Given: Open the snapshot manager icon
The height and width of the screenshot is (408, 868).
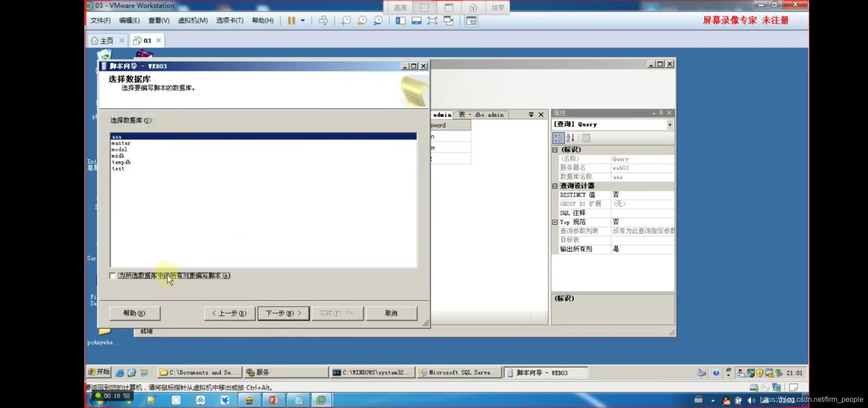Looking at the screenshot, I should pyautogui.click(x=378, y=21).
